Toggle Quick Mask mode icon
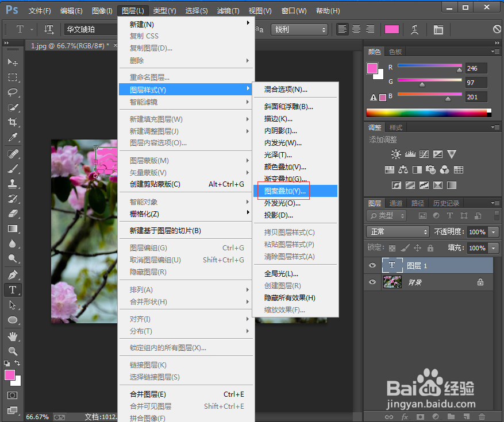This screenshot has width=504, height=422. point(12,396)
